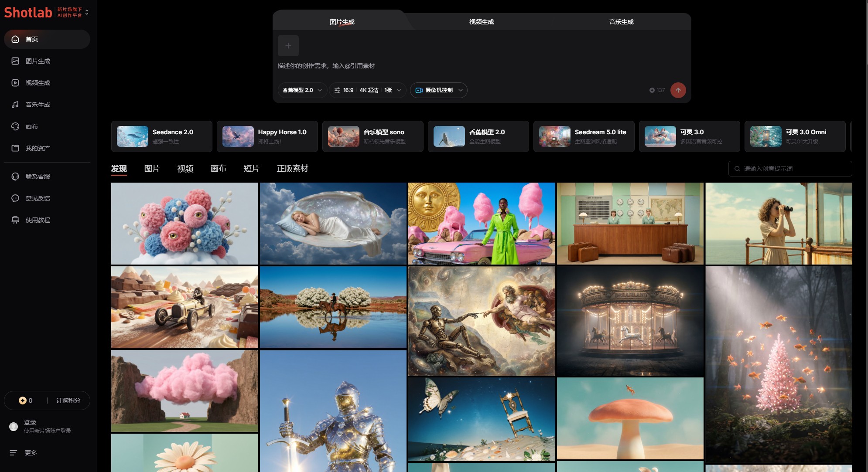Expand the camera control dropdown
This screenshot has width=868, height=472.
tap(438, 90)
